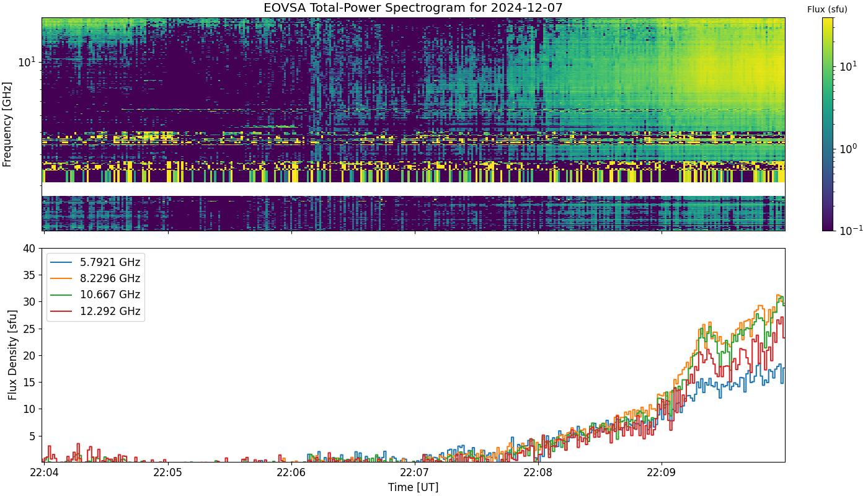868x496 pixels.
Task: Click the 12.292 GHz legend entry
Action: pyautogui.click(x=95, y=311)
